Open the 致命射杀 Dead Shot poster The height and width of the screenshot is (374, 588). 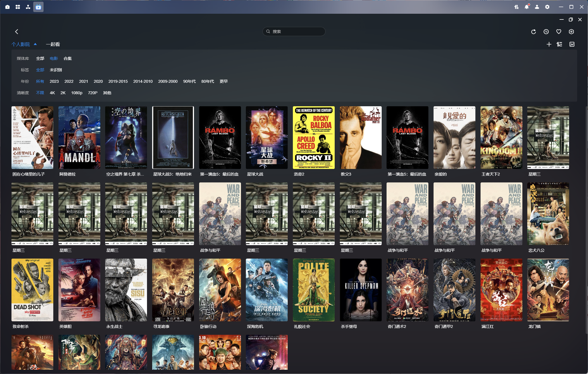pyautogui.click(x=32, y=290)
